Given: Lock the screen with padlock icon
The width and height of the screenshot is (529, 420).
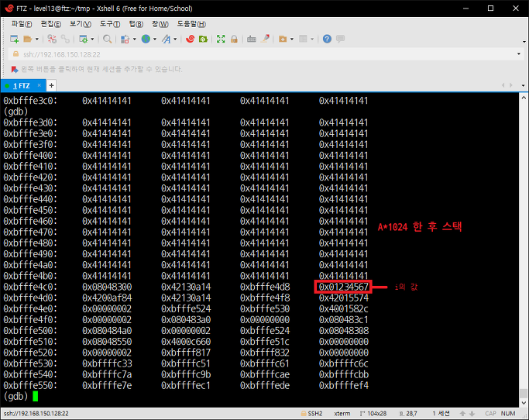Looking at the screenshot, I should 234,40.
